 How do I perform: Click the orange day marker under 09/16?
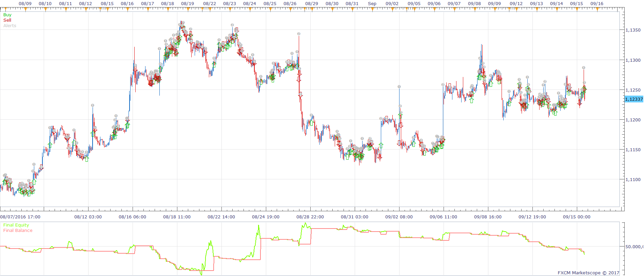[597, 9]
